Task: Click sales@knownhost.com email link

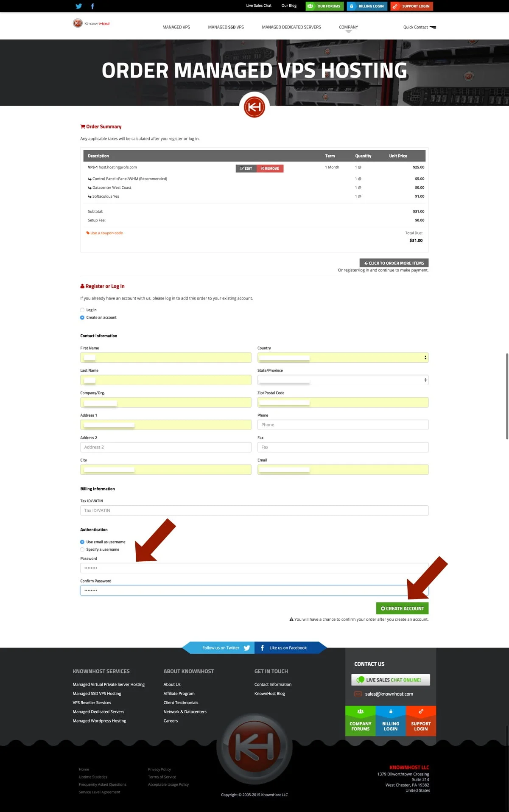Action: coord(389,694)
